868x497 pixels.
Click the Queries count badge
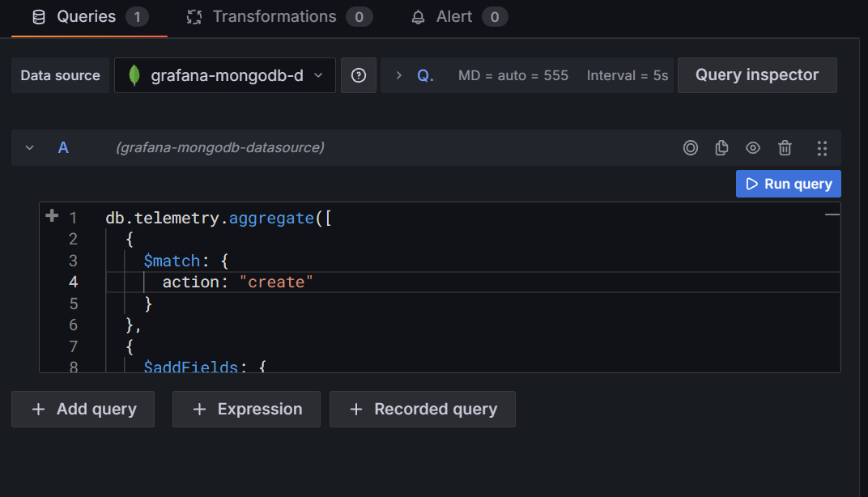click(138, 17)
